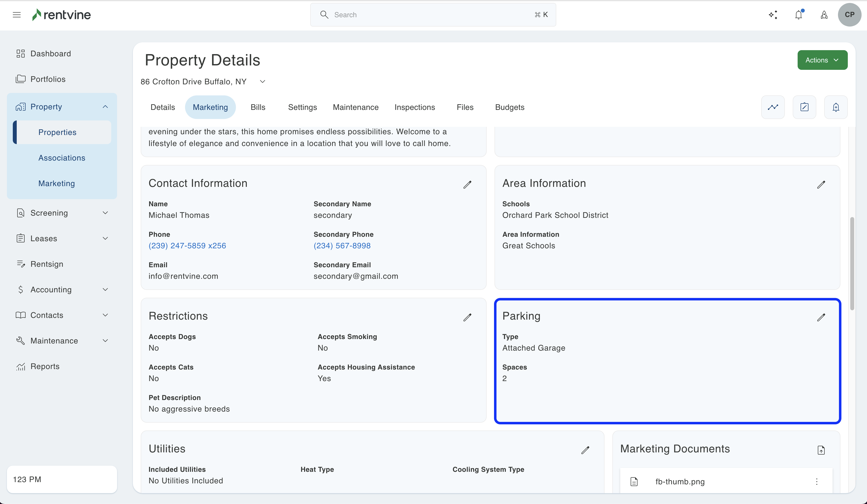The width and height of the screenshot is (867, 504).
Task: Call primary phone (239) 247-5859 x256
Action: (187, 245)
